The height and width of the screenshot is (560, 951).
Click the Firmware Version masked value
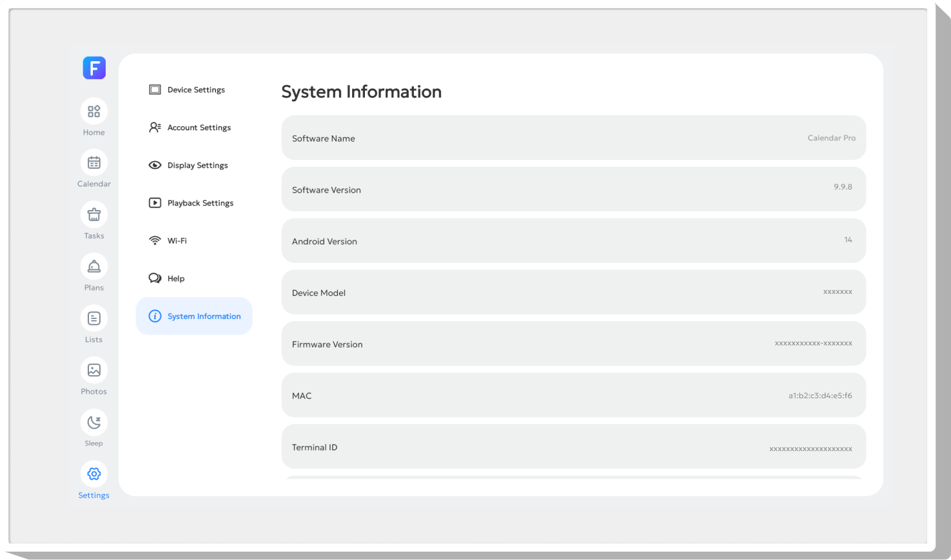coord(814,343)
